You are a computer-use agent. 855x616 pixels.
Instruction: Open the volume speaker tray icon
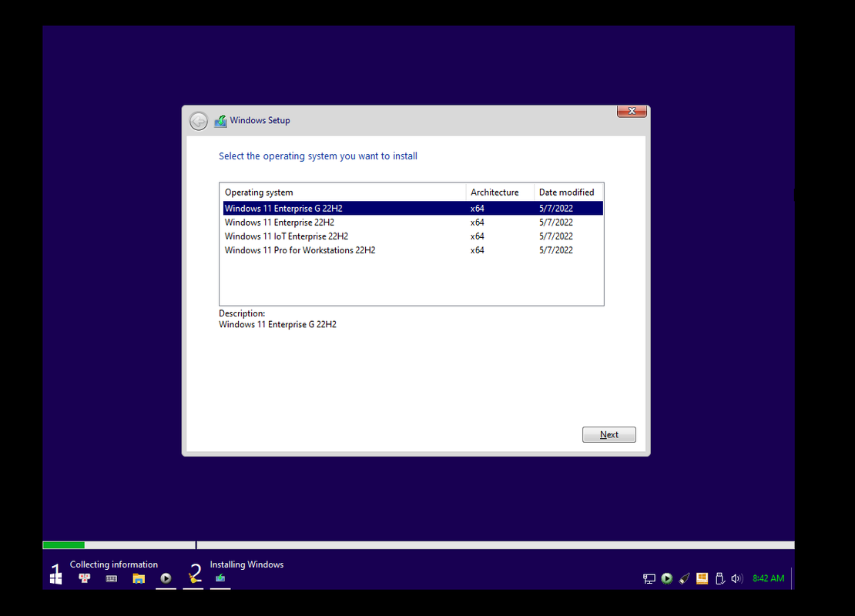pyautogui.click(x=736, y=578)
